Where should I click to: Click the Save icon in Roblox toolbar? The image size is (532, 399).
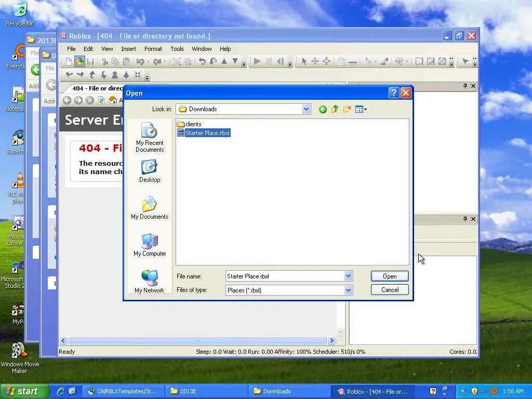click(x=90, y=61)
